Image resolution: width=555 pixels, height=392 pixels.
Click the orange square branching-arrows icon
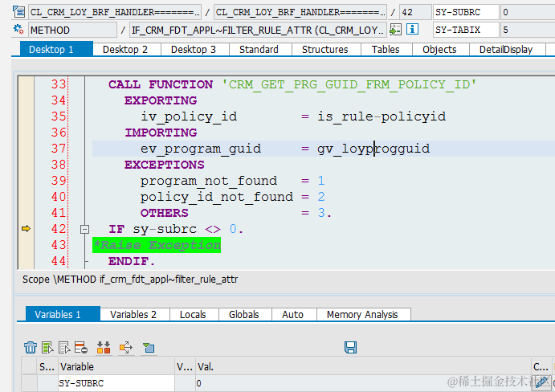point(126,347)
